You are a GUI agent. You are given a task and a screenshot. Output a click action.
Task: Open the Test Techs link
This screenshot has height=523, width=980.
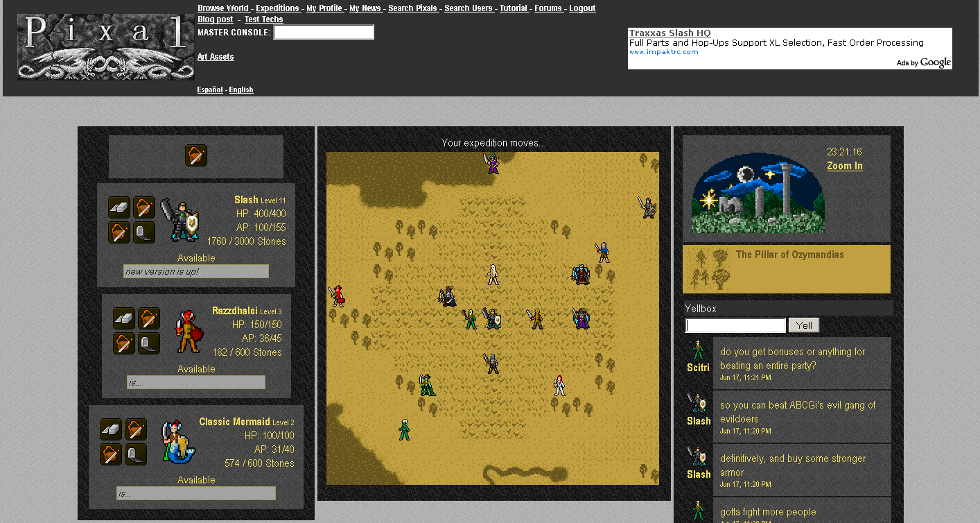(264, 19)
